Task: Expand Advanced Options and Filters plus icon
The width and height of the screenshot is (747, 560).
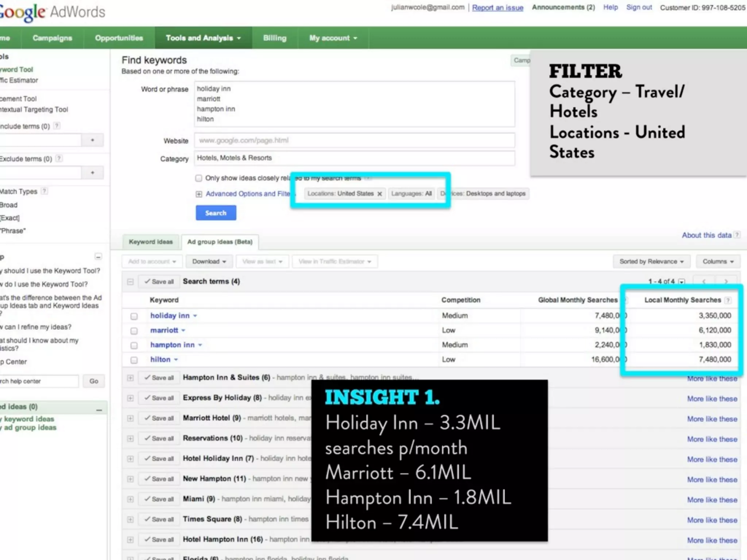Action: click(x=199, y=194)
